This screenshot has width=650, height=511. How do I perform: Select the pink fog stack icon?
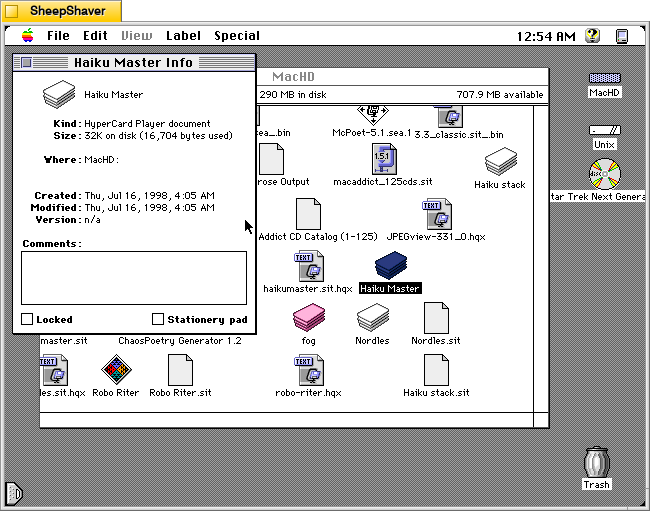(309, 317)
